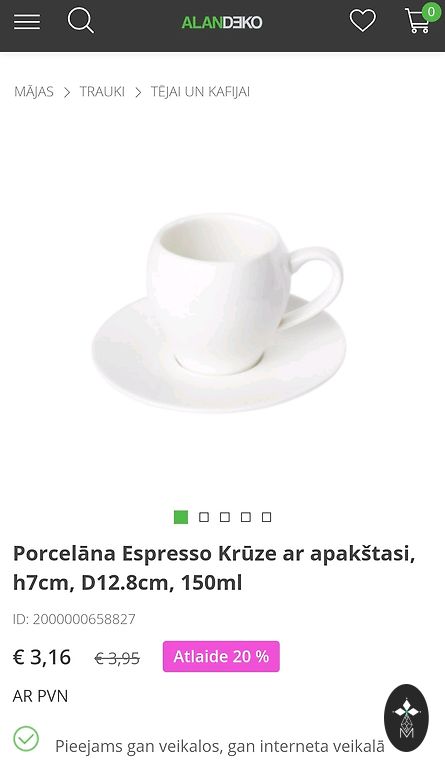445x768 pixels.
Task: Click the Atlaide 20 % discount badge
Action: point(221,656)
